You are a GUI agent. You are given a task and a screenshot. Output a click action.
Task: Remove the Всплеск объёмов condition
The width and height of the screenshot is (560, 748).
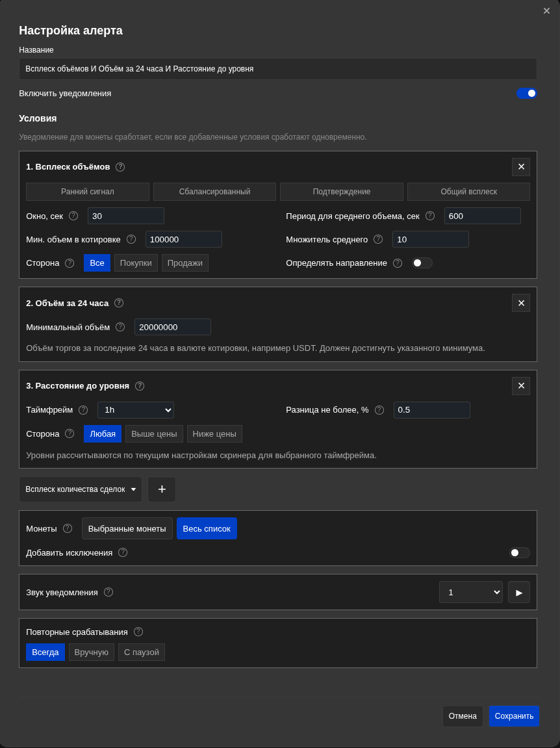[x=521, y=167]
